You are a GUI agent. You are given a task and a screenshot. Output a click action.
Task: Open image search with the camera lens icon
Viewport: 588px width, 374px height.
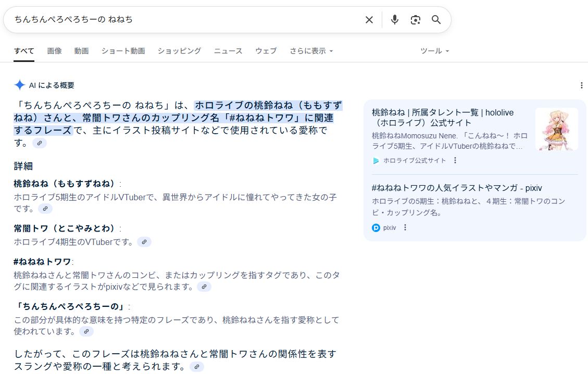(415, 20)
